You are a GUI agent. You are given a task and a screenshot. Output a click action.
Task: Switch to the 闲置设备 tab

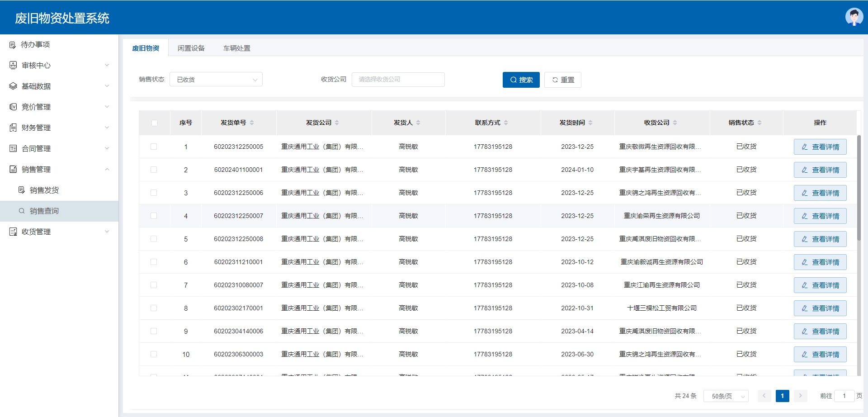click(x=191, y=48)
